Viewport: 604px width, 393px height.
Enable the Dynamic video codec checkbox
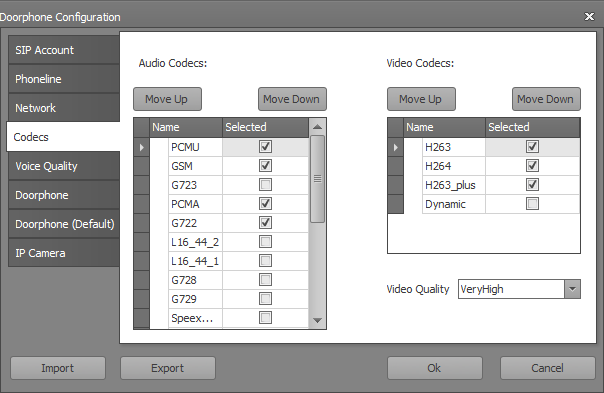point(532,203)
